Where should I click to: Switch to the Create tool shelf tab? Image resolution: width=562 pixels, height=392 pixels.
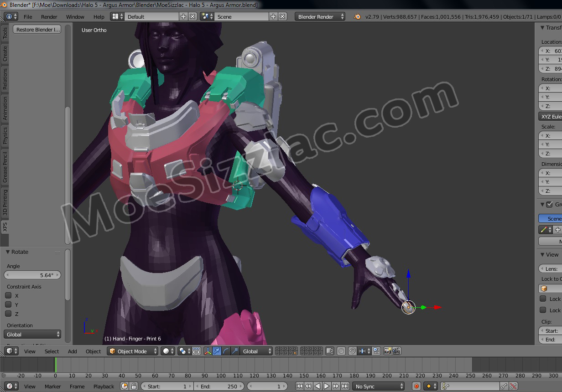(5, 53)
